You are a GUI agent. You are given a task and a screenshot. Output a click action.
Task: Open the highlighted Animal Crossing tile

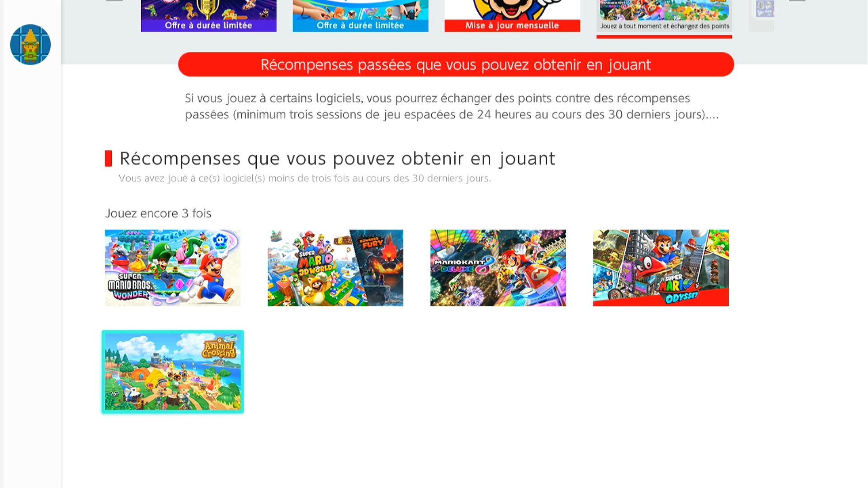(x=173, y=371)
